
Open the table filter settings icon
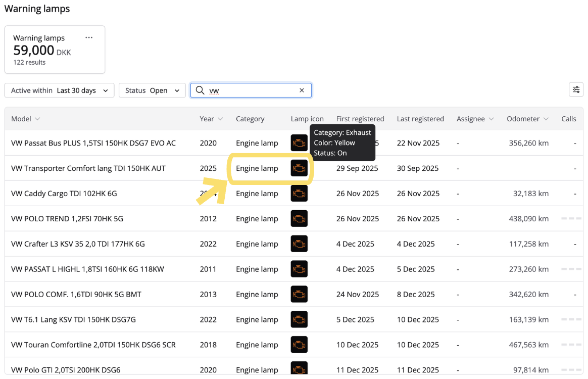click(576, 90)
